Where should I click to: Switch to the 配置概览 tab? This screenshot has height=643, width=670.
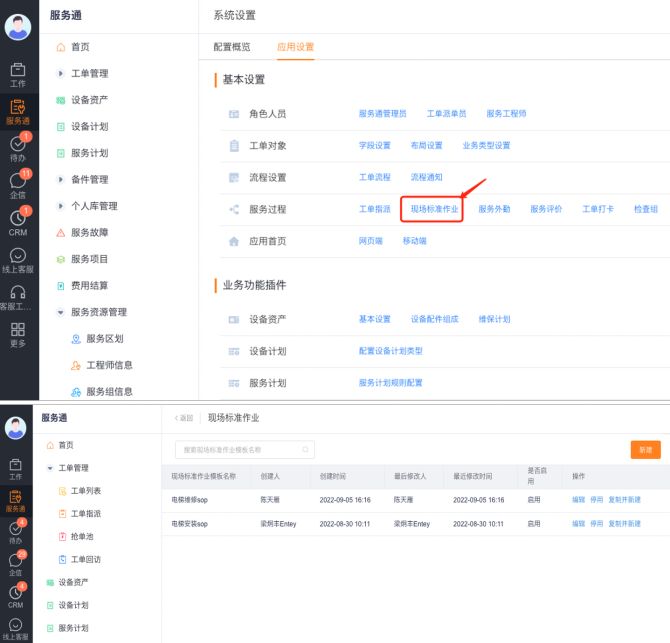coord(232,47)
